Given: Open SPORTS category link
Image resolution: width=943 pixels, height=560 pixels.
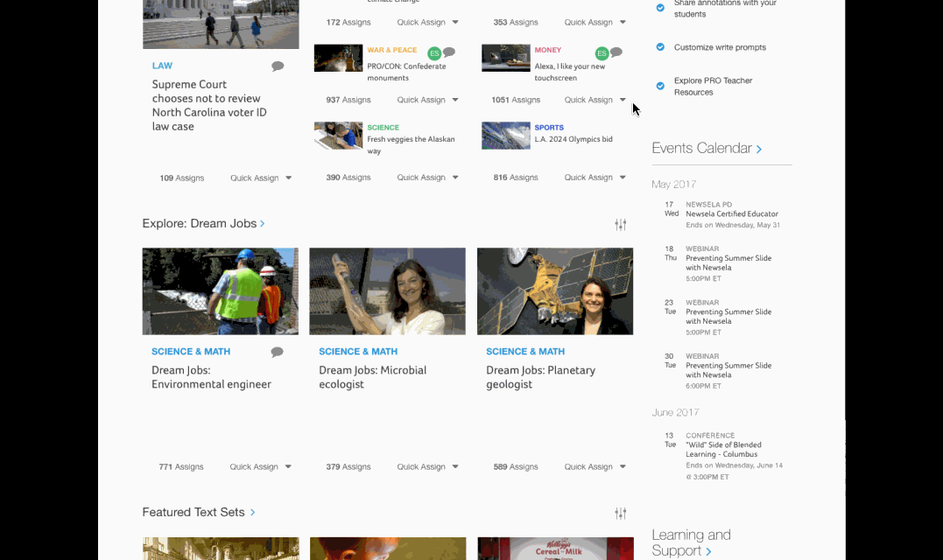Looking at the screenshot, I should click(548, 128).
